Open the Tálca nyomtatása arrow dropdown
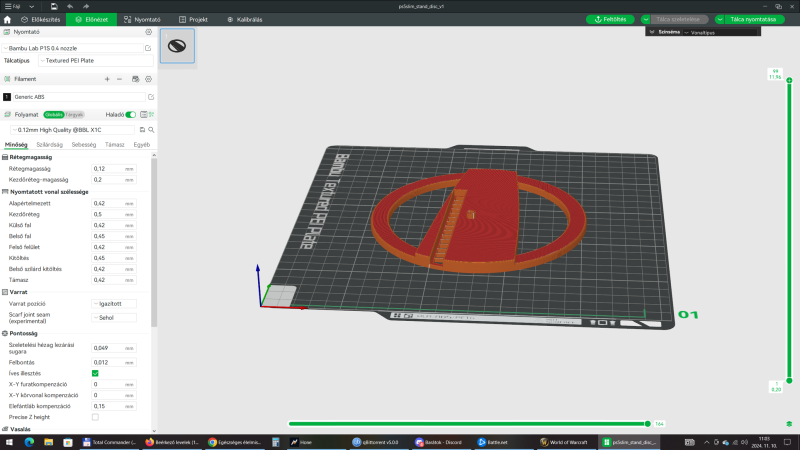 [x=720, y=19]
